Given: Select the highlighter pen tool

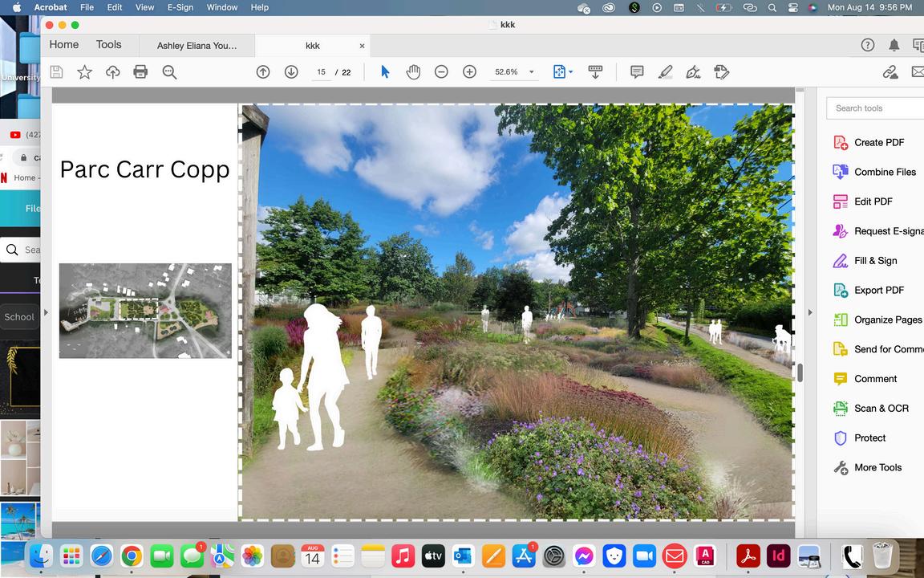Looking at the screenshot, I should [x=665, y=72].
